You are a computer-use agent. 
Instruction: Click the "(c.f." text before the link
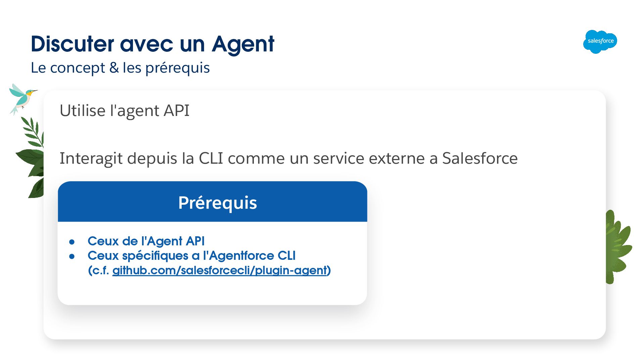[99, 270]
